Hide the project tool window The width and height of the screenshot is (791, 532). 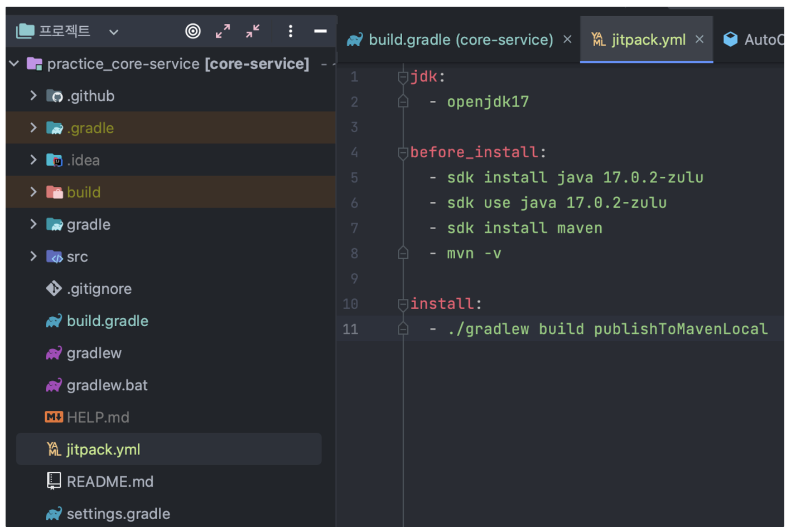coord(320,31)
